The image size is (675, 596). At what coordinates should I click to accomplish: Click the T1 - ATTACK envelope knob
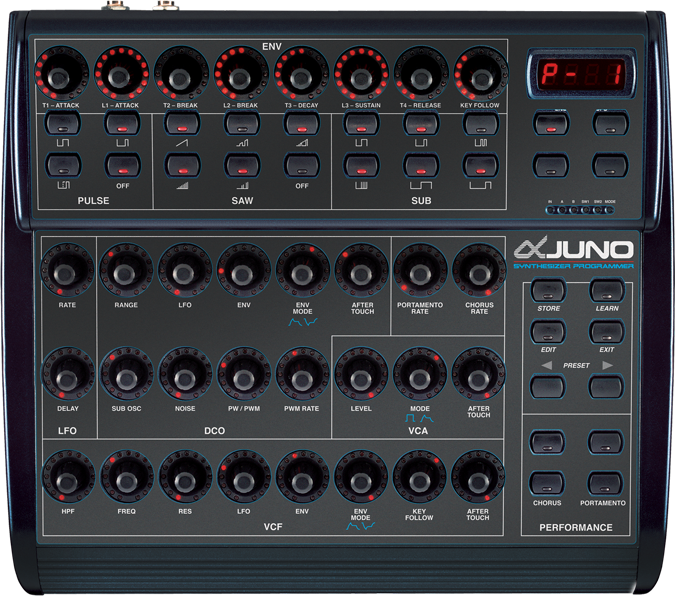point(62,74)
